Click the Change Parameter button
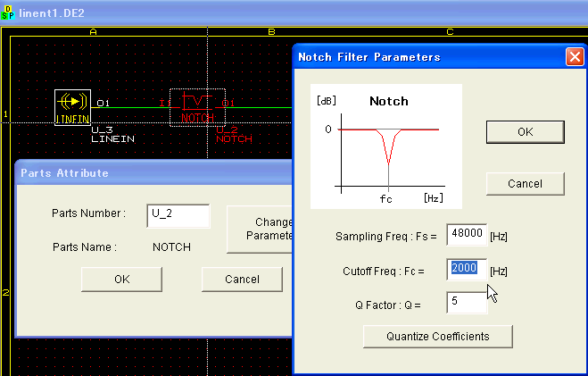The image size is (588, 376). pos(260,230)
